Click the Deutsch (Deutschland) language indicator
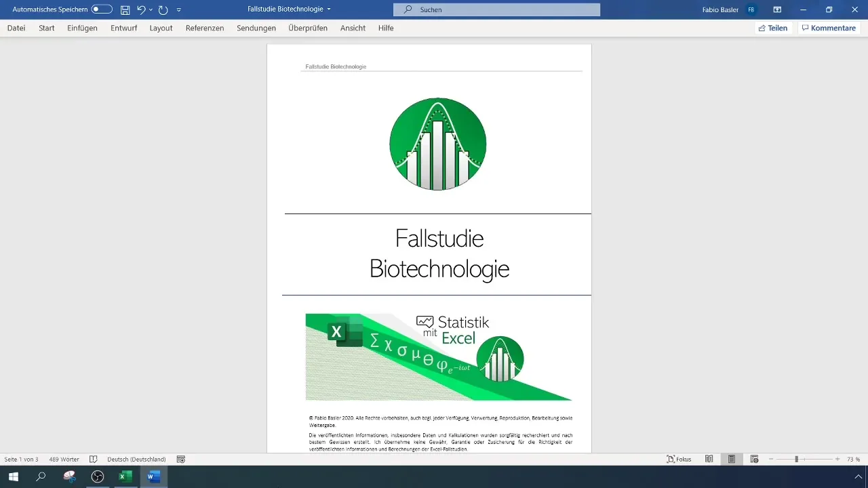The height and width of the screenshot is (488, 868). [x=136, y=459]
